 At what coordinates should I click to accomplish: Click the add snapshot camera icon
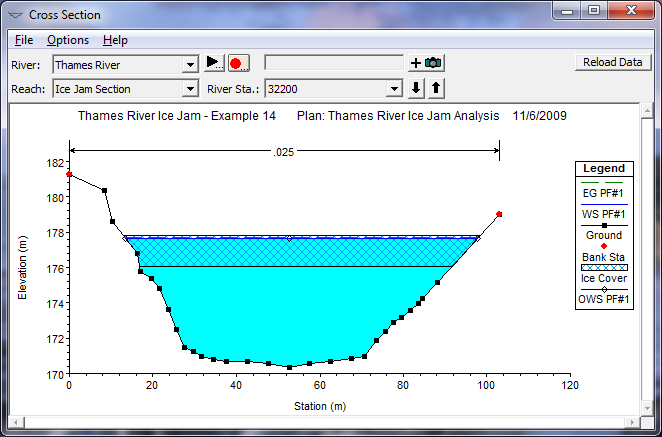coord(426,63)
